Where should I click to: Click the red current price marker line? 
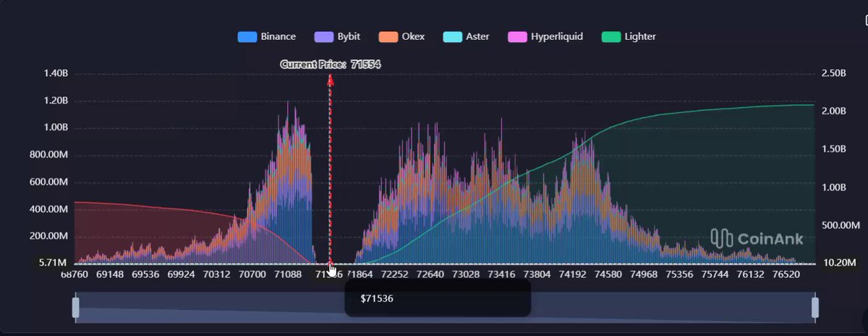(x=331, y=170)
